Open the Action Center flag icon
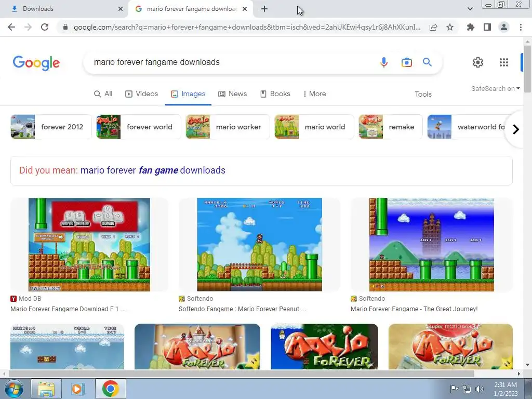This screenshot has height=399, width=532. click(454, 389)
